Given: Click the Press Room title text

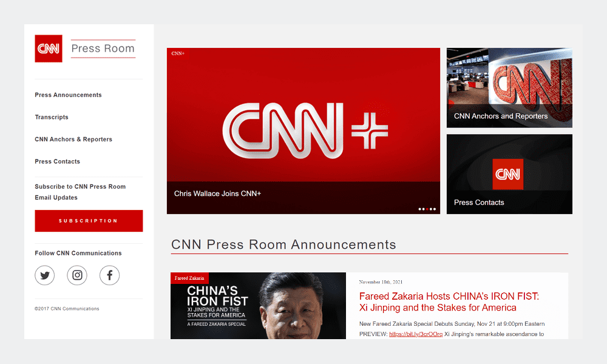Looking at the screenshot, I should pos(103,49).
